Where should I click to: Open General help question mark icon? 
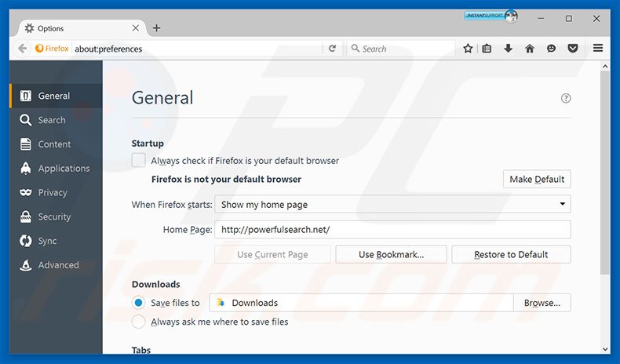point(566,98)
